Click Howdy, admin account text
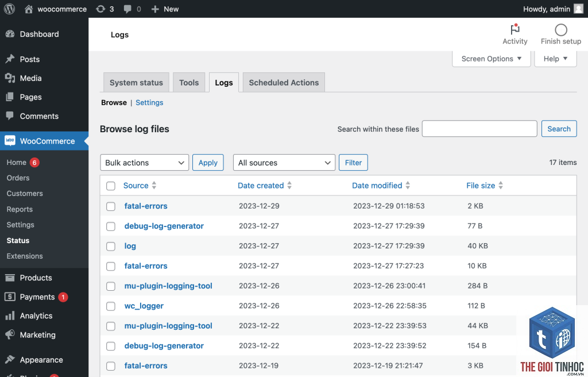This screenshot has height=377, width=588. (547, 9)
